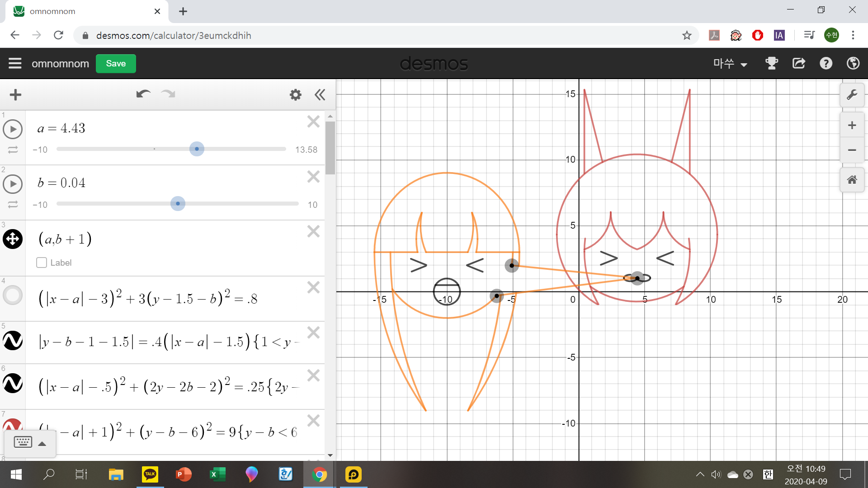The width and height of the screenshot is (868, 488).
Task: Click the graph title omnomnom in header
Action: pos(60,64)
